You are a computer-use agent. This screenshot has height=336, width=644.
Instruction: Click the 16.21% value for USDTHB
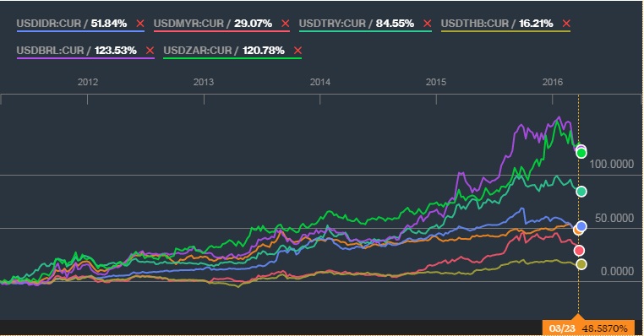536,24
